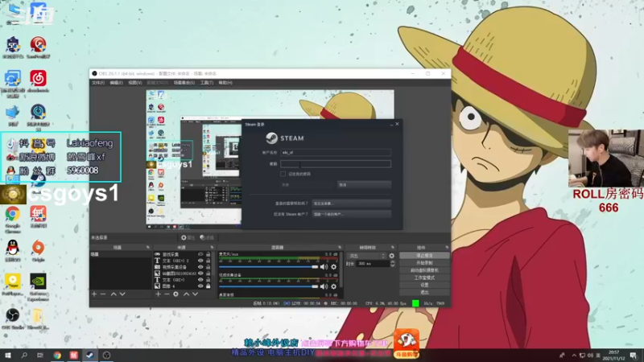Image resolution: width=644 pixels, height=362 pixels.
Task: Click create new account button in Steam
Action: pyautogui.click(x=351, y=214)
